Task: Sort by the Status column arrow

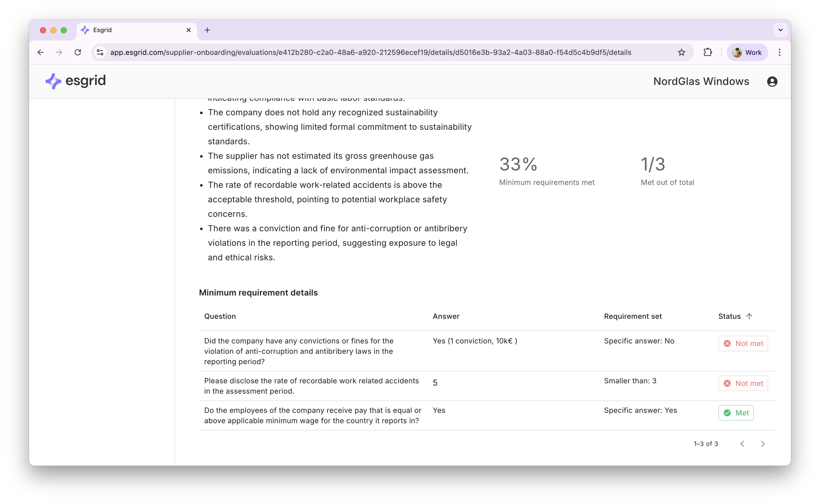Action: tap(749, 316)
